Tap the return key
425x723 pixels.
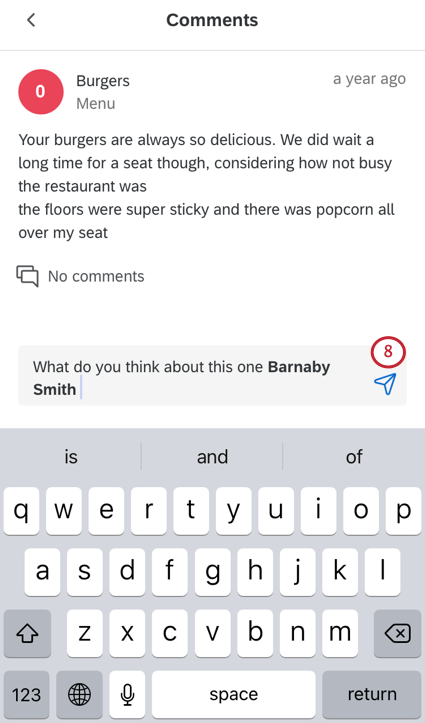coord(372,694)
